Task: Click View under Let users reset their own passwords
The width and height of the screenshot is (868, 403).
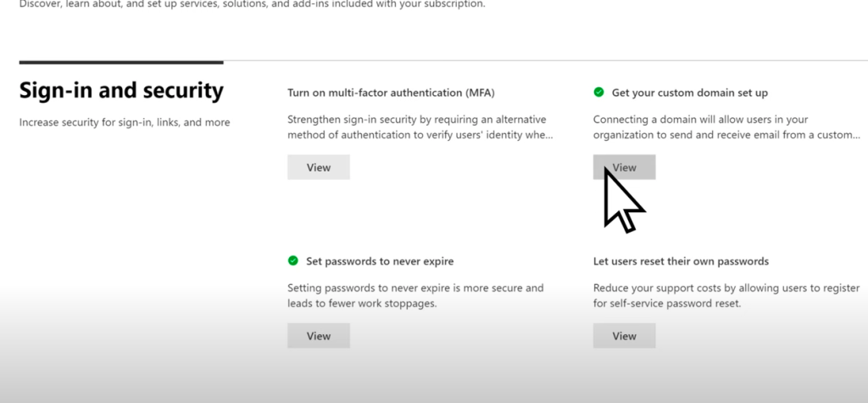Action: (x=625, y=336)
